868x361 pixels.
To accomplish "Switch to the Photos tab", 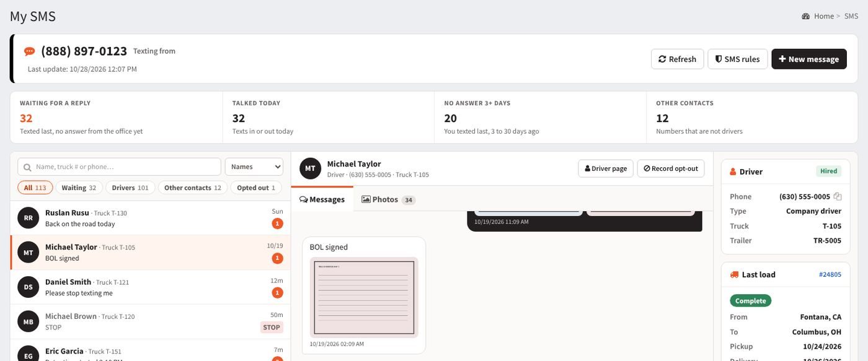I will click(x=388, y=199).
